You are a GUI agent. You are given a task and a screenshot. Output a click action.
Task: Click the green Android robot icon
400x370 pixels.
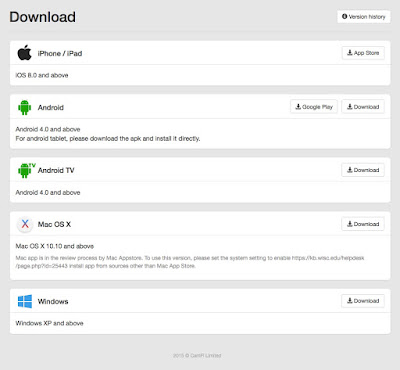coord(24,107)
